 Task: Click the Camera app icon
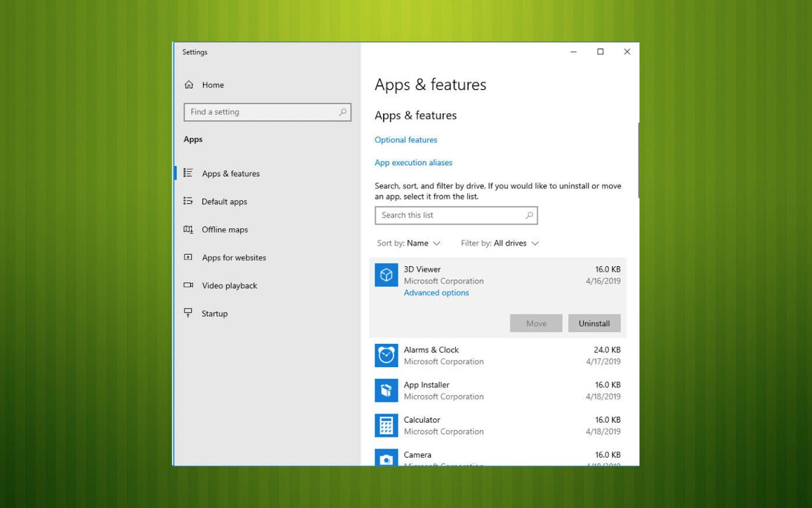[386, 458]
